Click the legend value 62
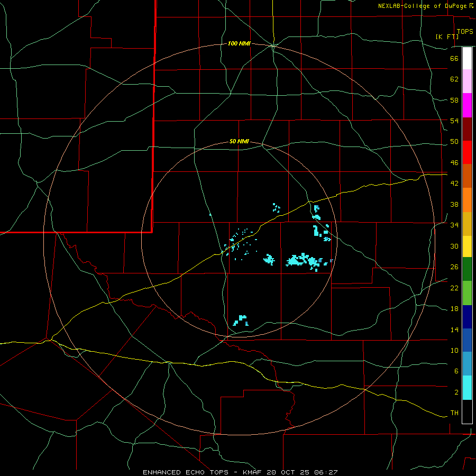This screenshot has height=476, width=476. point(454,79)
